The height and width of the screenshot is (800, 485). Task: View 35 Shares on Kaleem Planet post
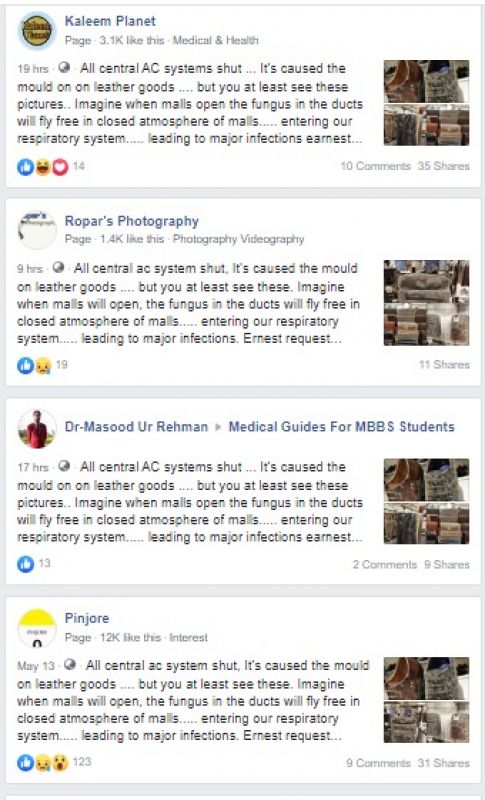pyautogui.click(x=444, y=166)
